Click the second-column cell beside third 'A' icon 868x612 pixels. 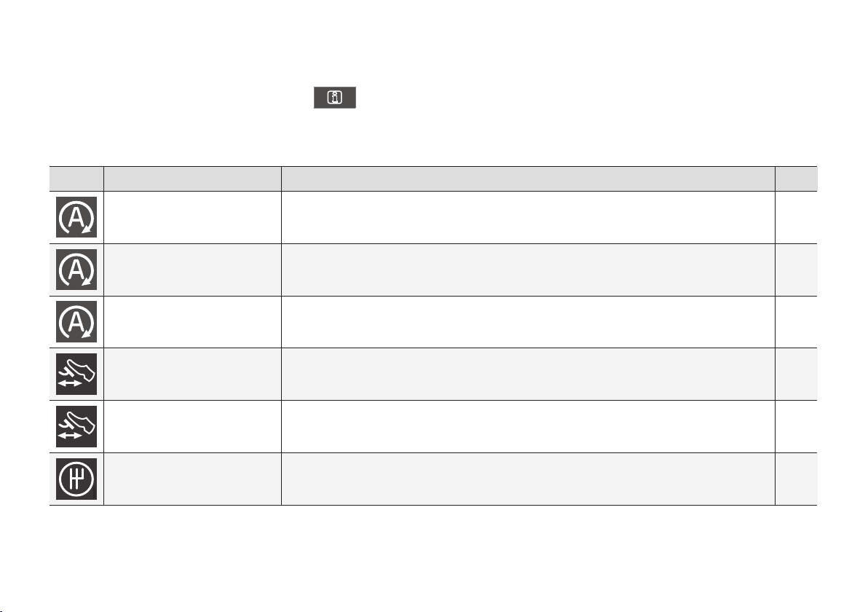click(x=193, y=322)
